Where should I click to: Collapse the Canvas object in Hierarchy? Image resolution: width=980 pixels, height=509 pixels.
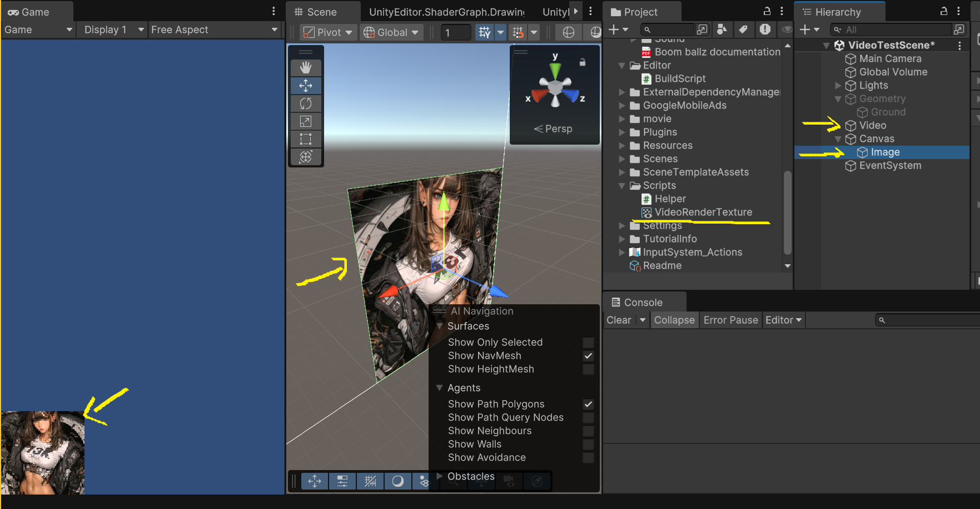coord(838,139)
